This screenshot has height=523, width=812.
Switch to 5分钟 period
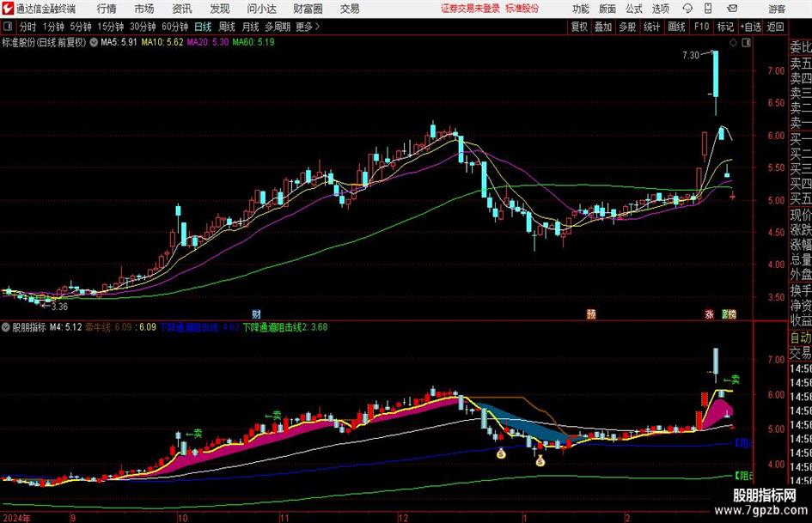click(x=81, y=27)
